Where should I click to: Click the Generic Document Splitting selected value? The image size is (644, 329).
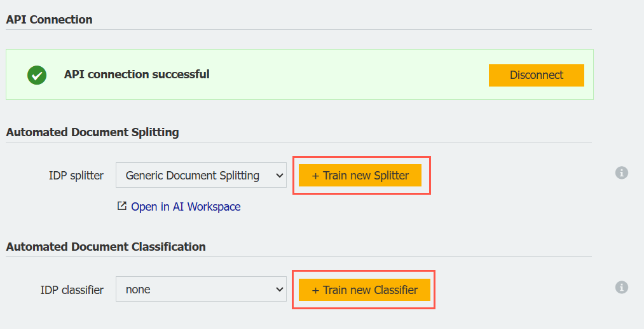[193, 175]
